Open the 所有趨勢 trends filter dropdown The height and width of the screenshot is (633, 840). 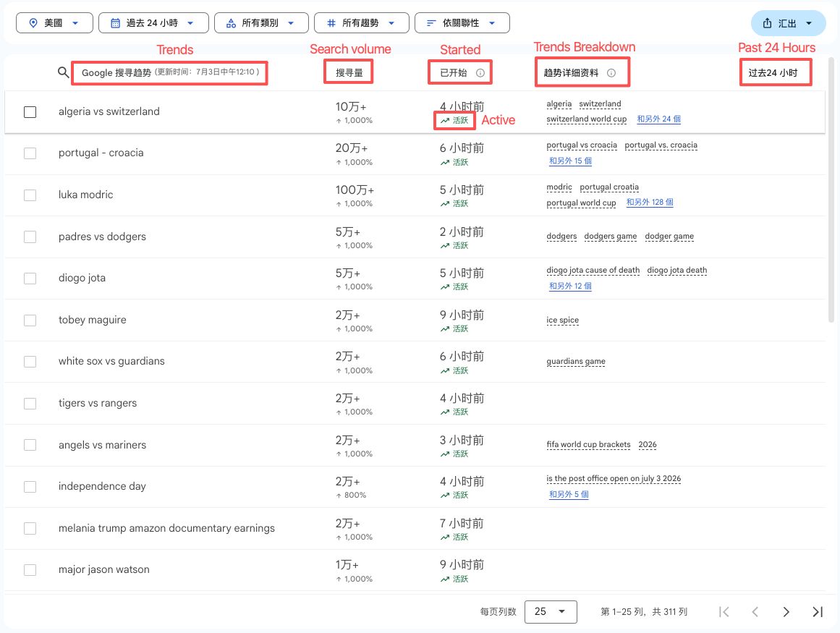[362, 23]
